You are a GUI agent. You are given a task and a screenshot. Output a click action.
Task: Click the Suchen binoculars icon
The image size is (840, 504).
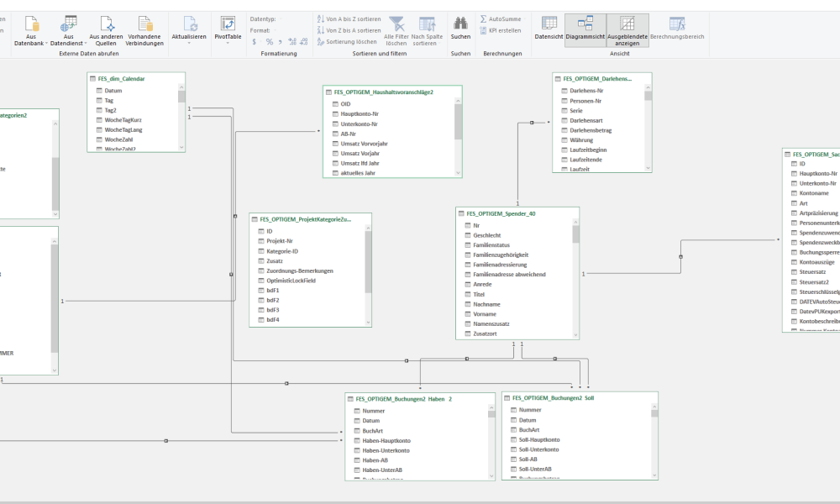click(x=460, y=23)
